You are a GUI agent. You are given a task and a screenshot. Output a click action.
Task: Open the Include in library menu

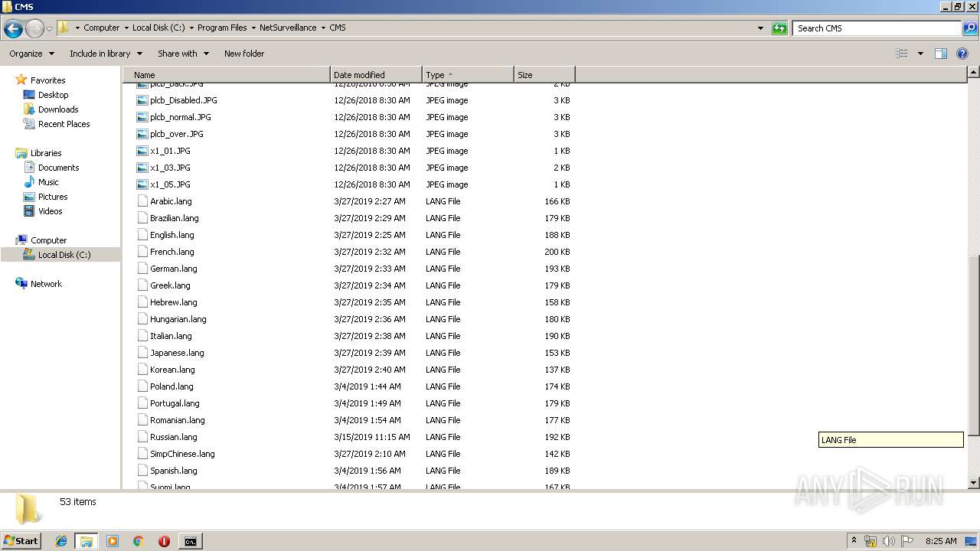(x=106, y=54)
